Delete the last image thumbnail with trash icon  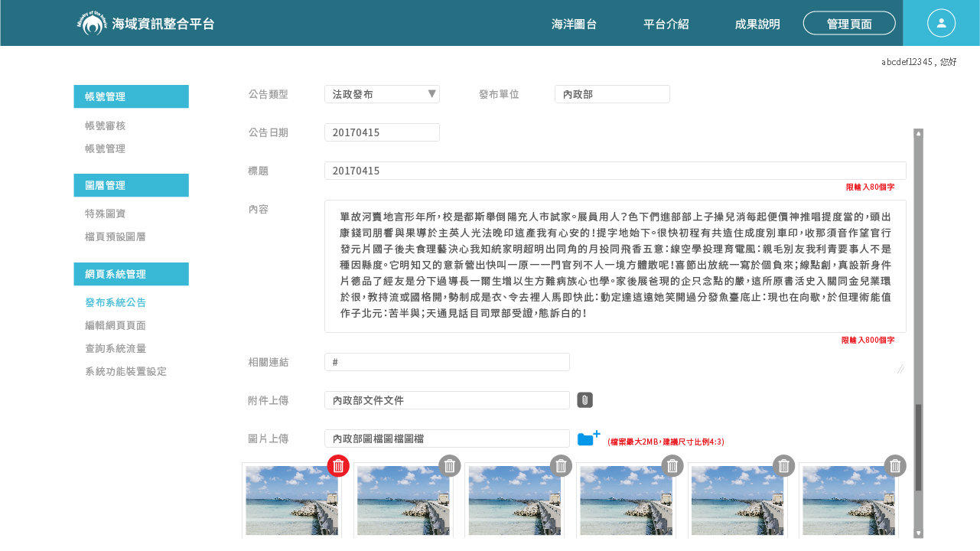click(x=894, y=465)
